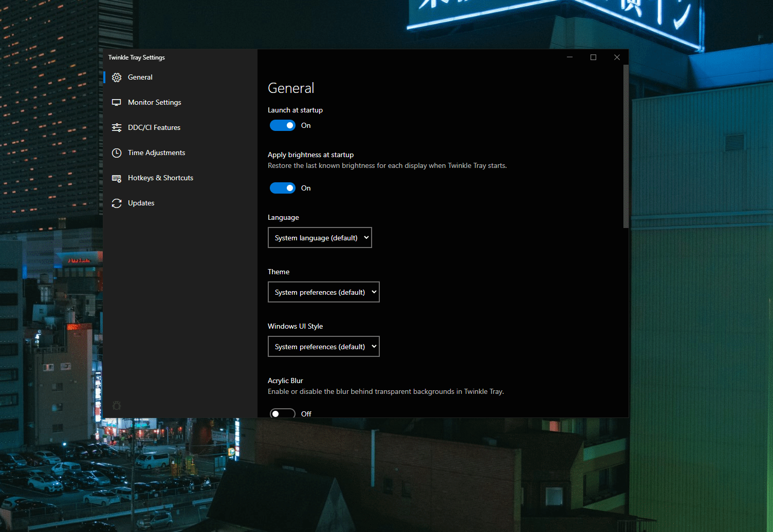This screenshot has width=773, height=532.
Task: Click the dim gear icon at sidebar bottom
Action: [x=117, y=406]
